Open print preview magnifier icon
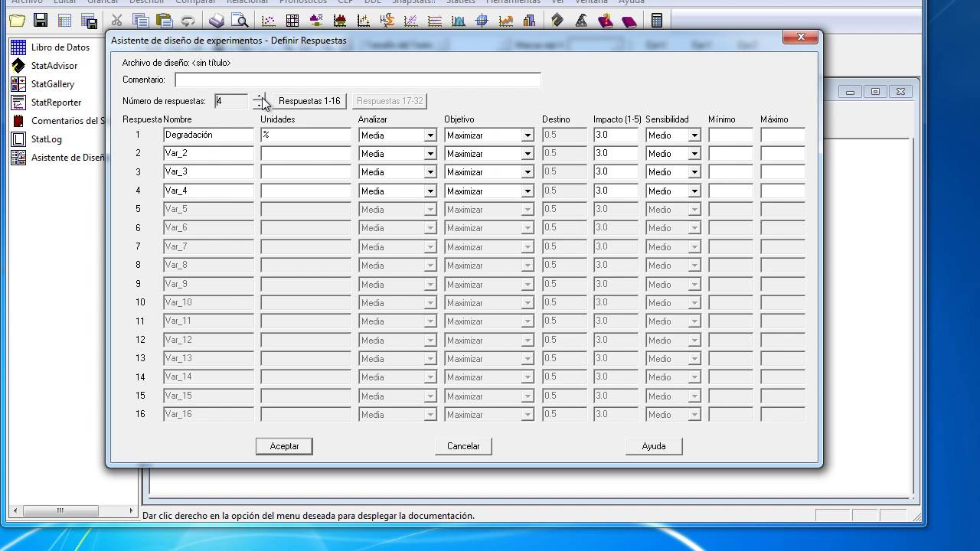Viewport: 980px width, 551px height. point(240,21)
